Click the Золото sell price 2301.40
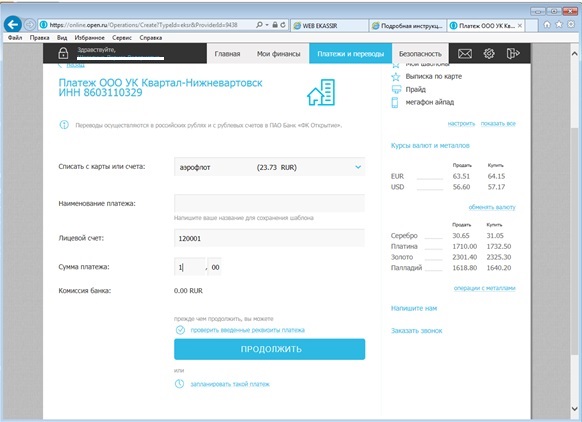The image size is (582, 422). point(464,257)
